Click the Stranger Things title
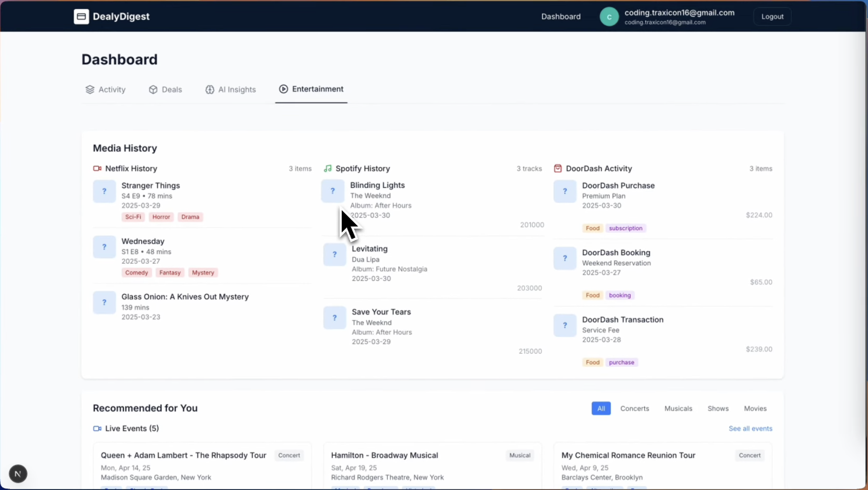Image resolution: width=868 pixels, height=490 pixels. (151, 186)
